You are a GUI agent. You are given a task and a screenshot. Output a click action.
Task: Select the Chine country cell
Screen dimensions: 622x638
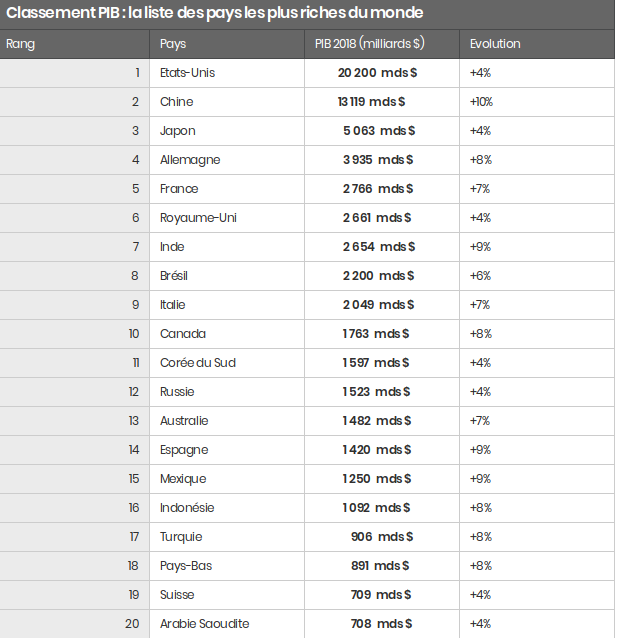pyautogui.click(x=176, y=102)
